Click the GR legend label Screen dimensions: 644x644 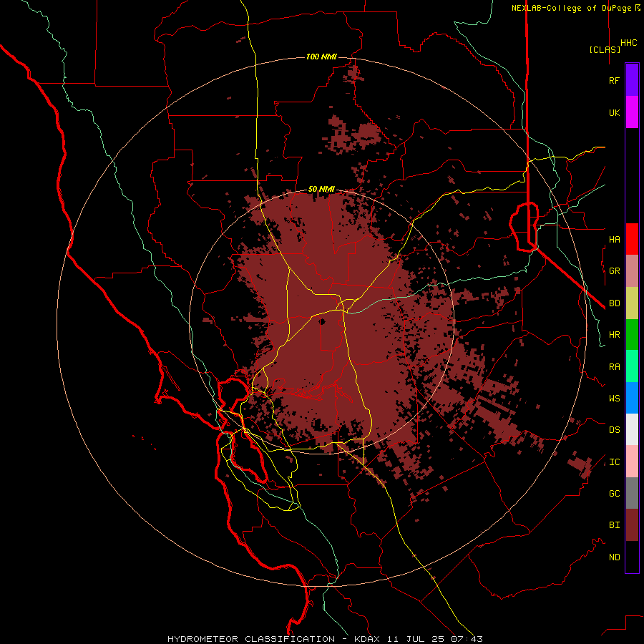pos(614,271)
